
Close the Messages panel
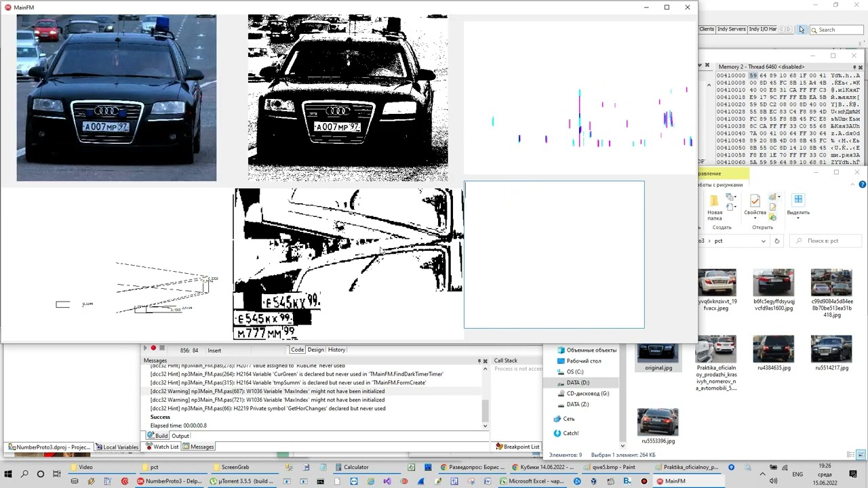486,361
